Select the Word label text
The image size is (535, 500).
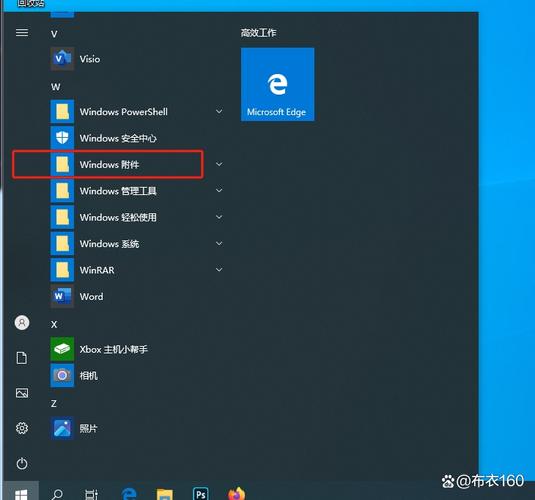pyautogui.click(x=91, y=297)
